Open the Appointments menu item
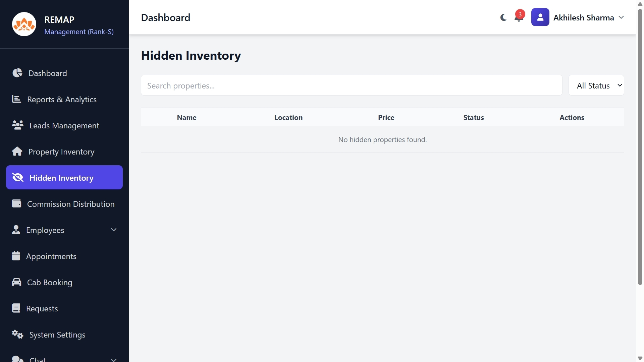This screenshot has width=644, height=362. point(52,256)
